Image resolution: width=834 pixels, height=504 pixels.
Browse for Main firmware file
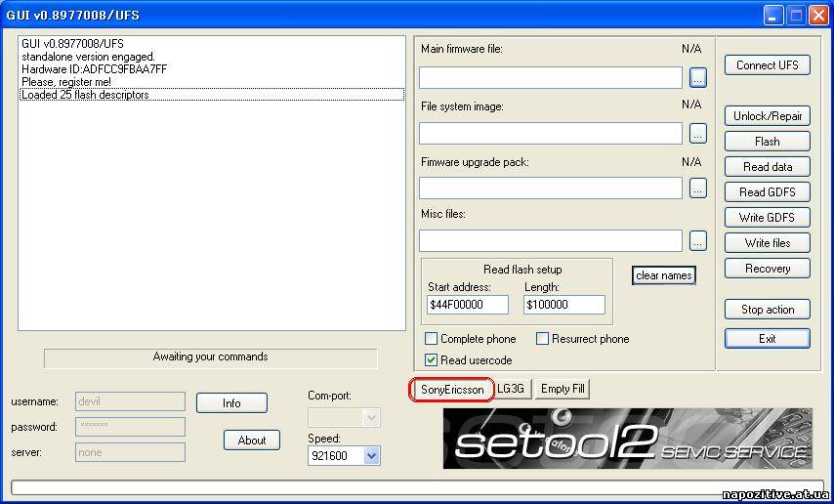(698, 78)
